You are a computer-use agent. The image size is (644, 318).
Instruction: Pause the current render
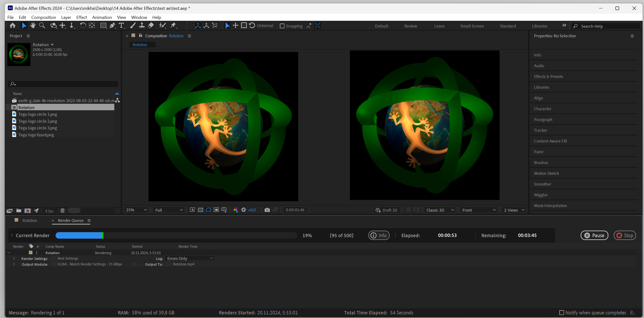pyautogui.click(x=594, y=235)
